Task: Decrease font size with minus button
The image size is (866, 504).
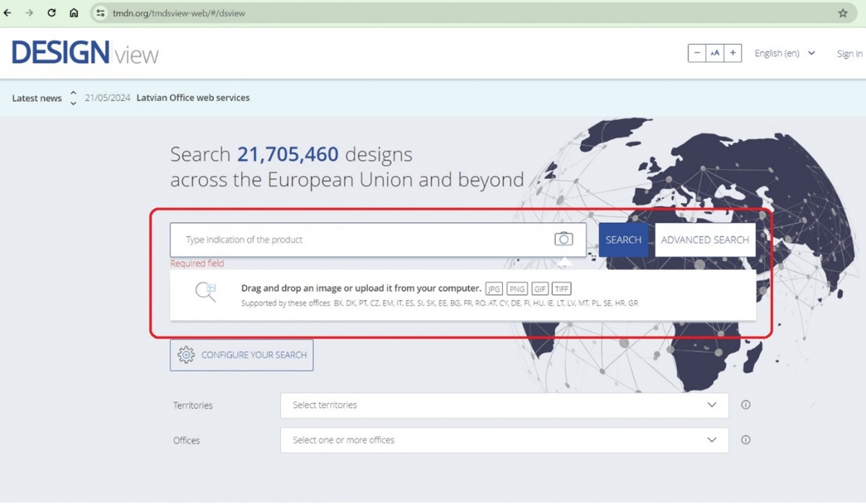Action: tap(696, 53)
